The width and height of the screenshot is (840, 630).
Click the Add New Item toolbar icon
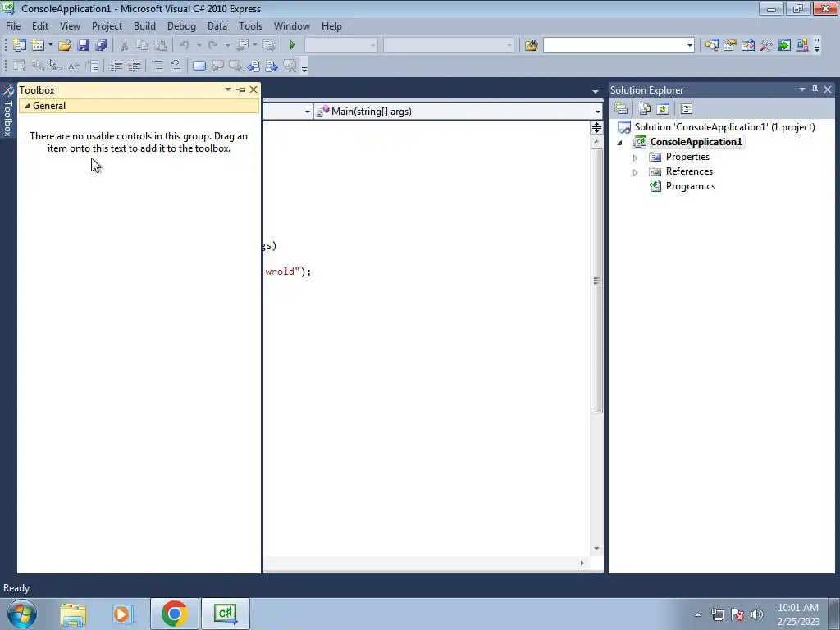38,46
